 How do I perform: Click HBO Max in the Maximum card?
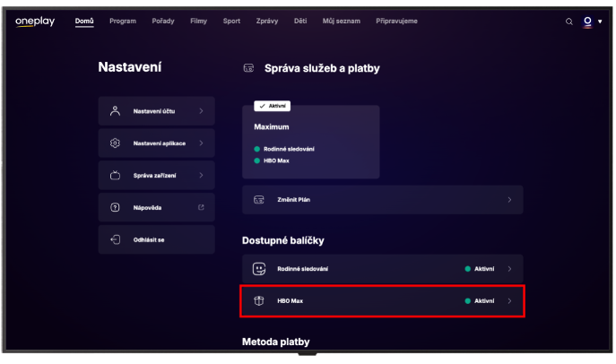276,160
